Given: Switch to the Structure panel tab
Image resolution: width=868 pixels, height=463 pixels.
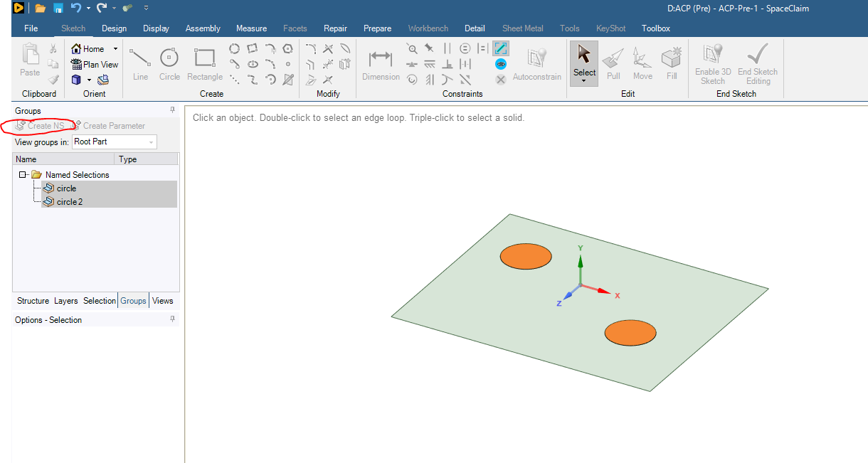Looking at the screenshot, I should [33, 301].
